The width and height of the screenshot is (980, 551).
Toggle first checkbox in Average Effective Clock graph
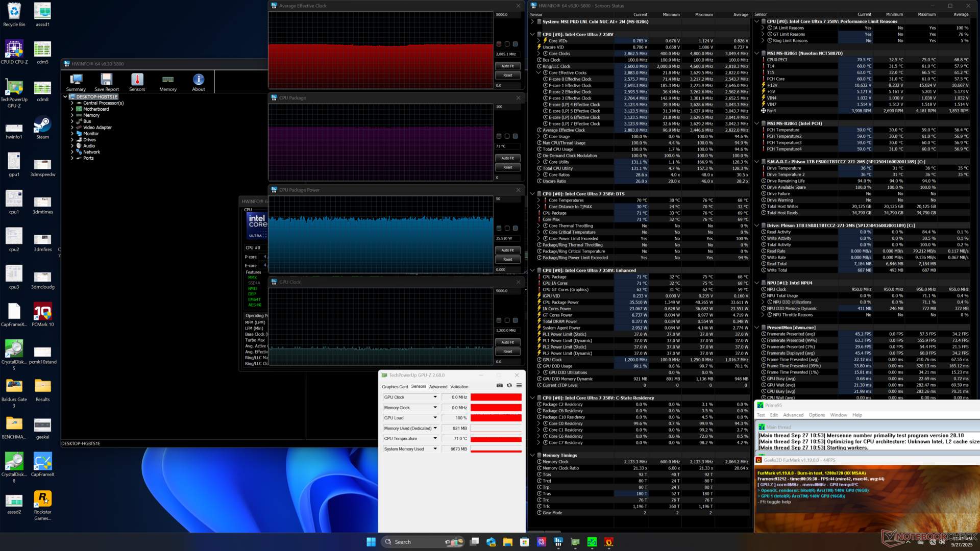pyautogui.click(x=499, y=44)
